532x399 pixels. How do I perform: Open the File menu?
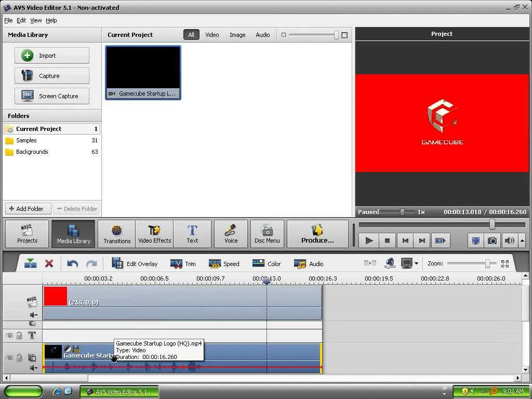point(8,20)
